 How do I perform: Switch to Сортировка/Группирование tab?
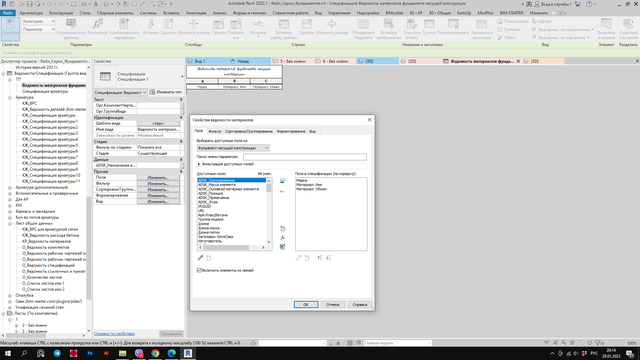coord(249,131)
